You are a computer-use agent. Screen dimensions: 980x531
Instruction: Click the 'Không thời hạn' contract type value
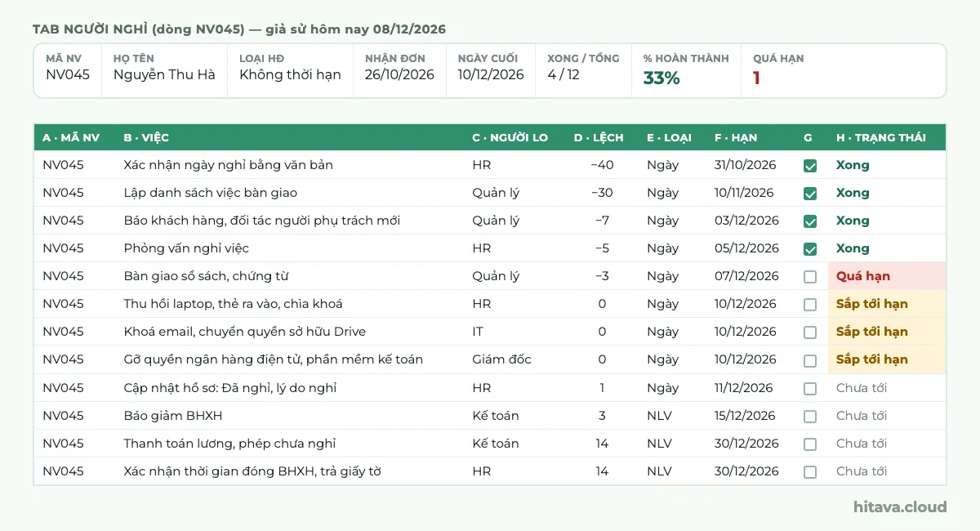tap(290, 74)
